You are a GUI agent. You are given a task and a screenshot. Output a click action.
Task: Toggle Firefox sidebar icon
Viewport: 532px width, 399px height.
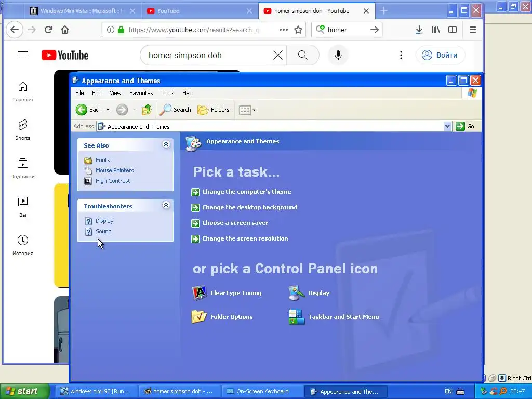(x=453, y=30)
